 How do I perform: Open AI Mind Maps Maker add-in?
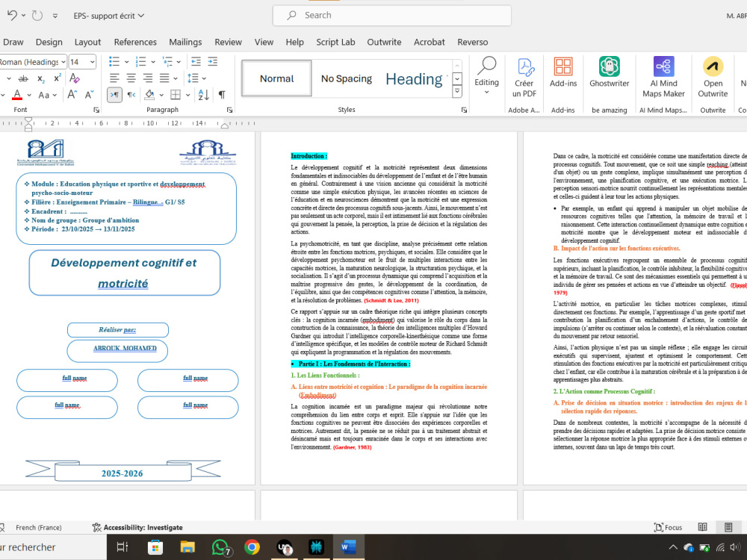click(x=663, y=77)
